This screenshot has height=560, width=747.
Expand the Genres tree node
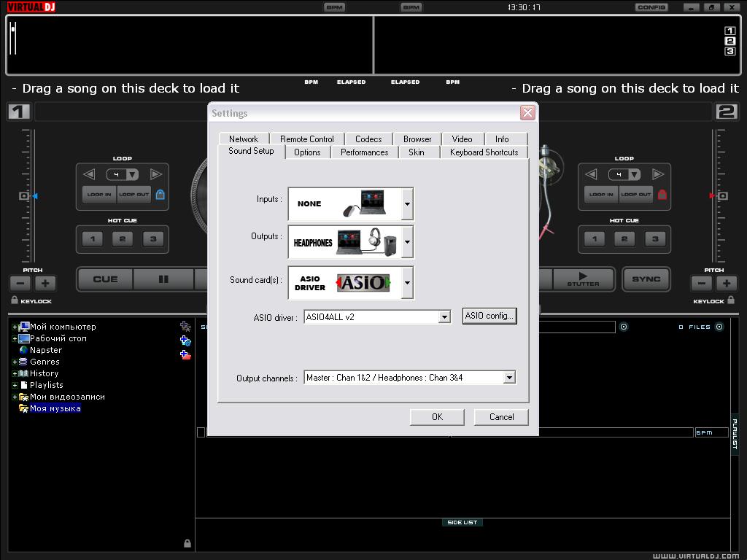[x=15, y=362]
